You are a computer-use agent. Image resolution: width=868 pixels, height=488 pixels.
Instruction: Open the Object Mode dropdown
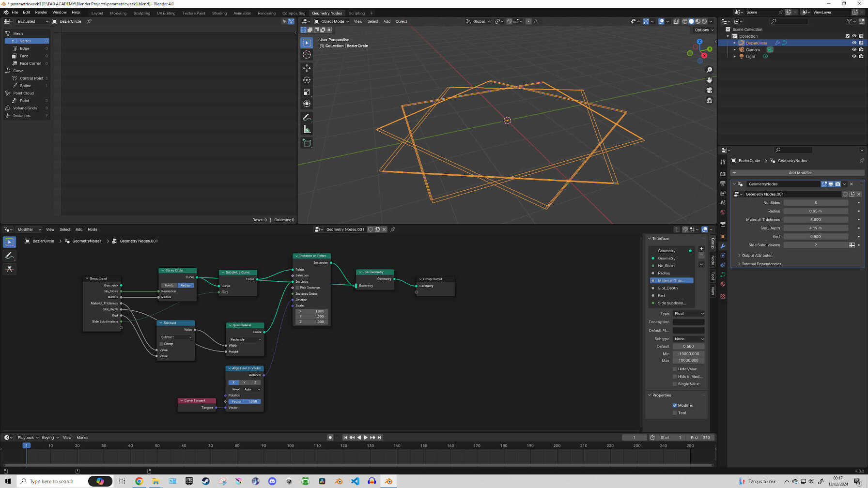(x=332, y=21)
